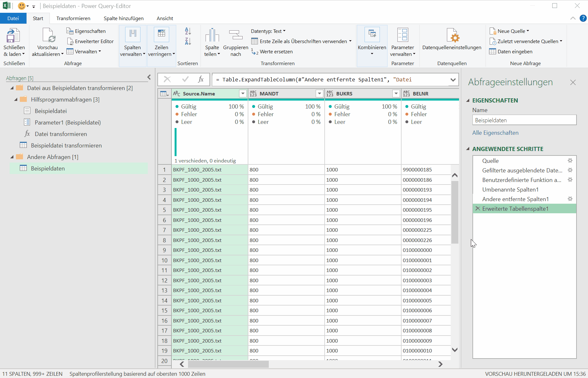This screenshot has height=378, width=588.
Task: Click the query Name input field
Action: [524, 120]
